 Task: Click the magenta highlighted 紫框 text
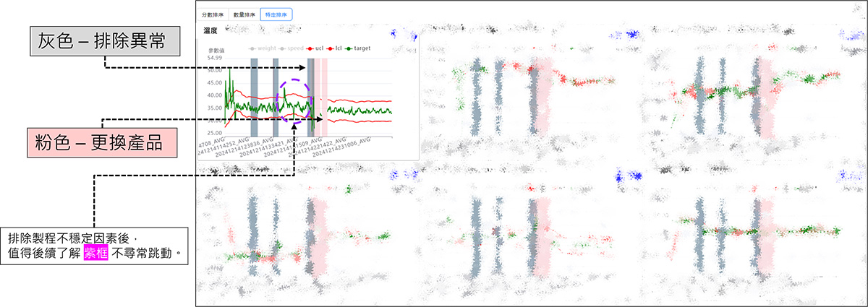95,254
